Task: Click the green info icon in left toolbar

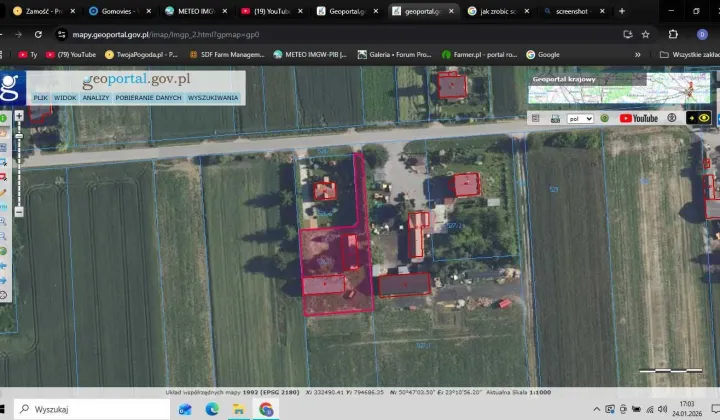Action: click(4, 118)
